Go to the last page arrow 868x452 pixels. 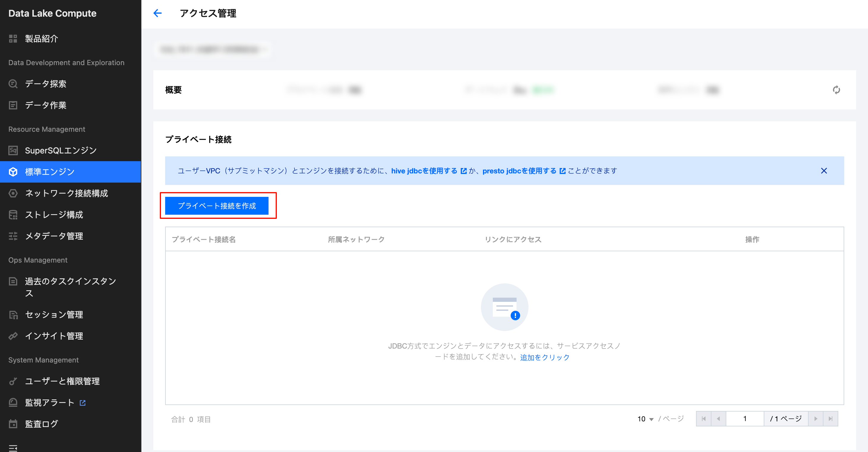tap(830, 419)
